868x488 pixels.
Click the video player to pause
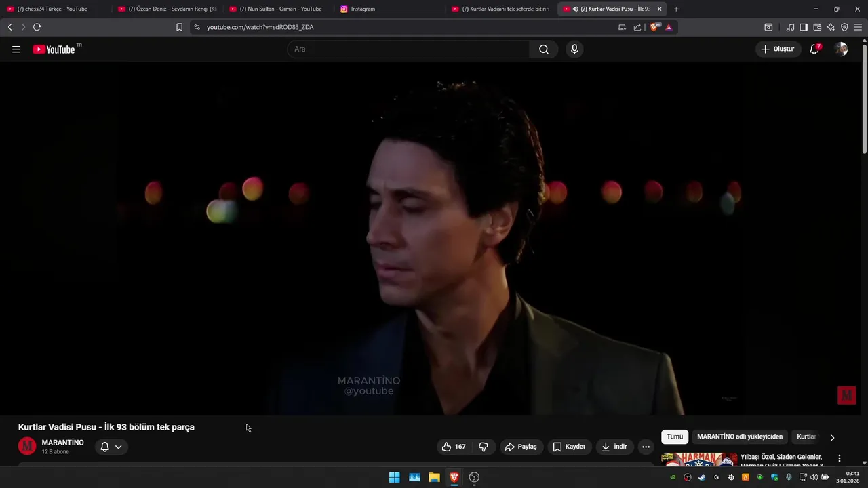[x=431, y=239]
